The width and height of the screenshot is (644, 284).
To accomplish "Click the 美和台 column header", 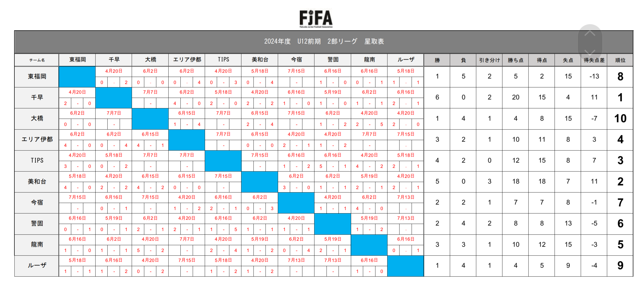I will pos(260,60).
